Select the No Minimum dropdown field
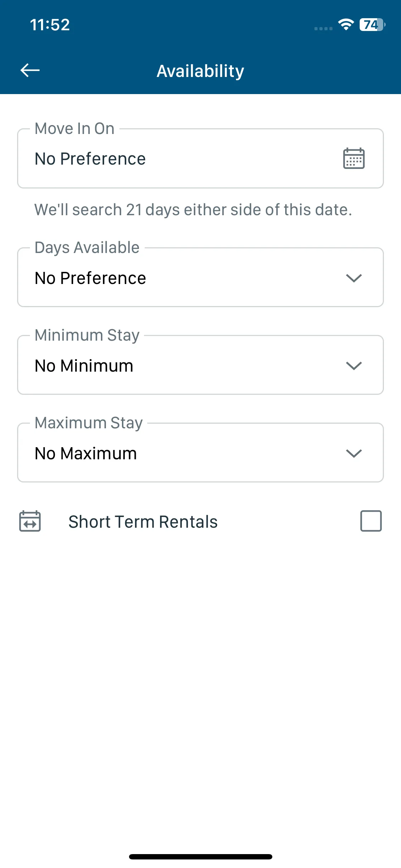This screenshot has width=401, height=868. (200, 365)
